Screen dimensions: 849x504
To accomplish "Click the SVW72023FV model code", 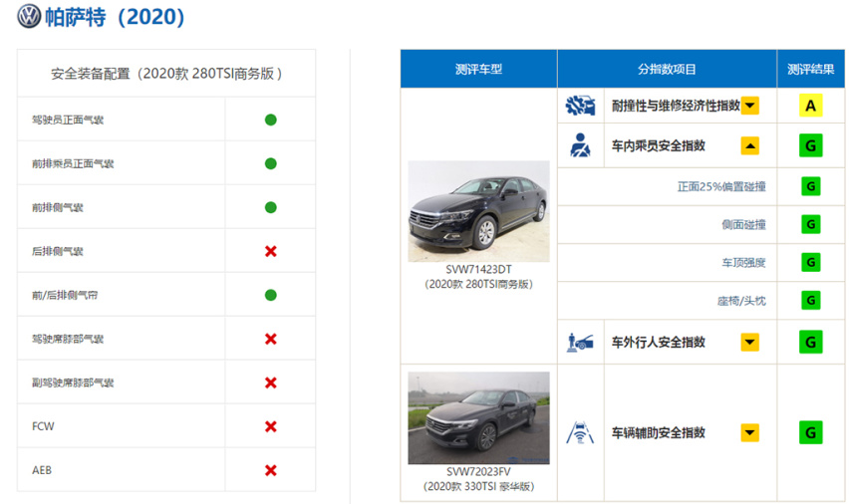I will pyautogui.click(x=478, y=472).
